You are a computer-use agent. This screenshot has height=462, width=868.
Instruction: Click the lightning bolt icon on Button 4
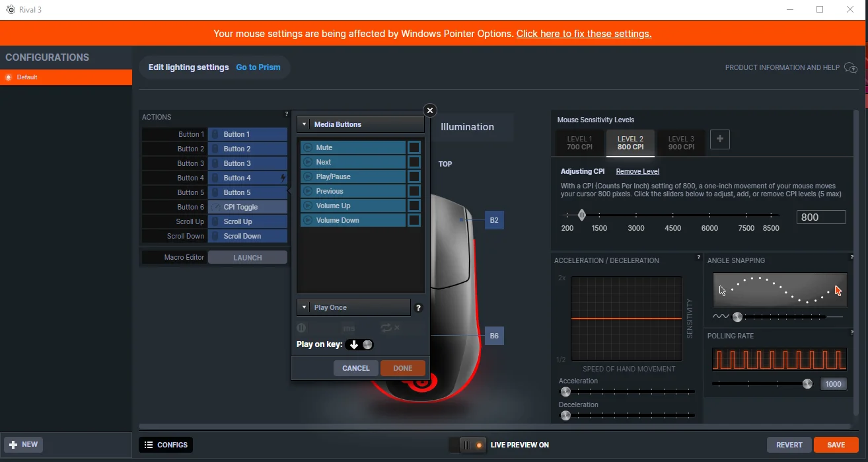[283, 178]
